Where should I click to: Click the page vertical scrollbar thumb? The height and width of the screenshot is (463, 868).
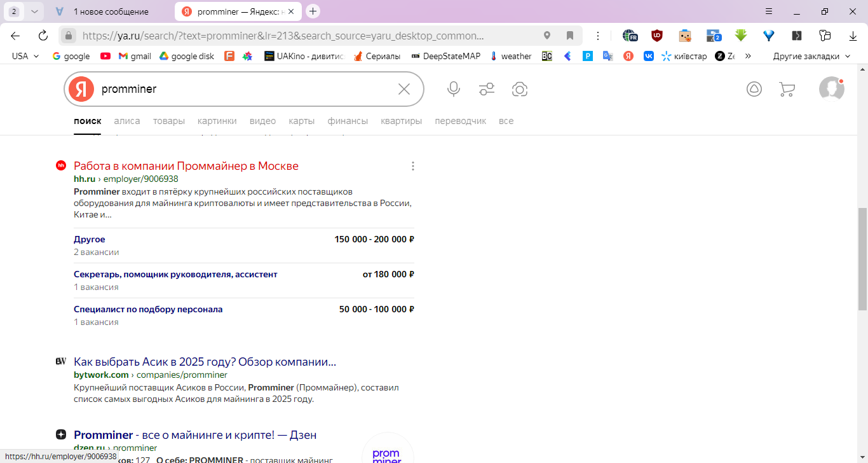(x=862, y=258)
